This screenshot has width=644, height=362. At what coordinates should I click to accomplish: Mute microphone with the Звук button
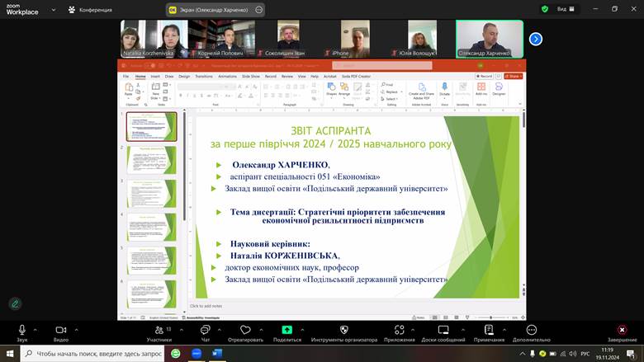click(21, 331)
